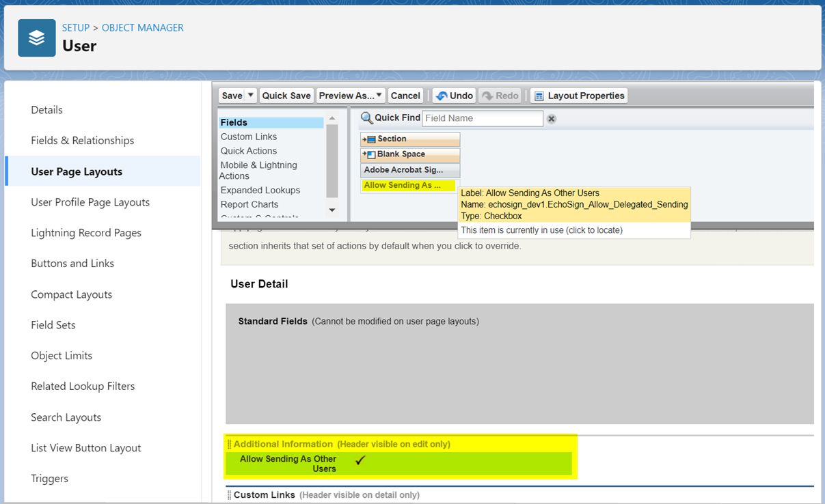Click the checkmark beside Allow Sending As Other Users
Image resolution: width=825 pixels, height=504 pixels.
coord(360,460)
